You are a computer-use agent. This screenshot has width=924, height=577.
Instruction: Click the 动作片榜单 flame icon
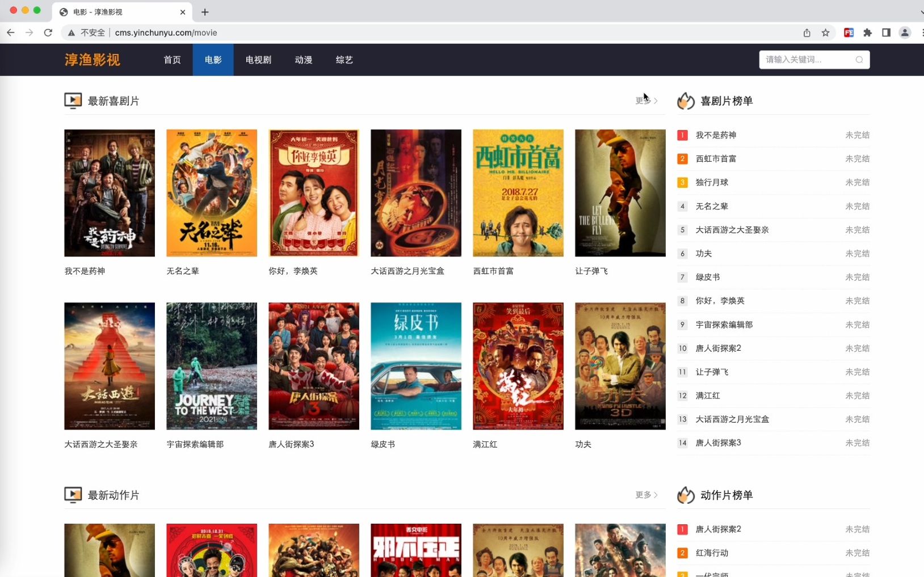686,495
